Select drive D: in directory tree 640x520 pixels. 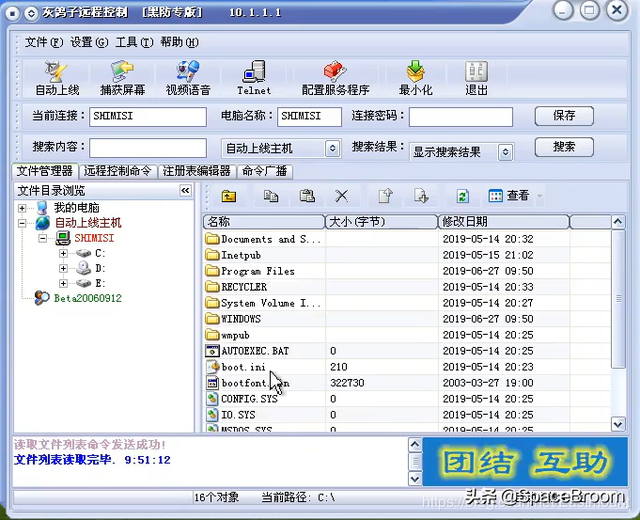coord(100,269)
